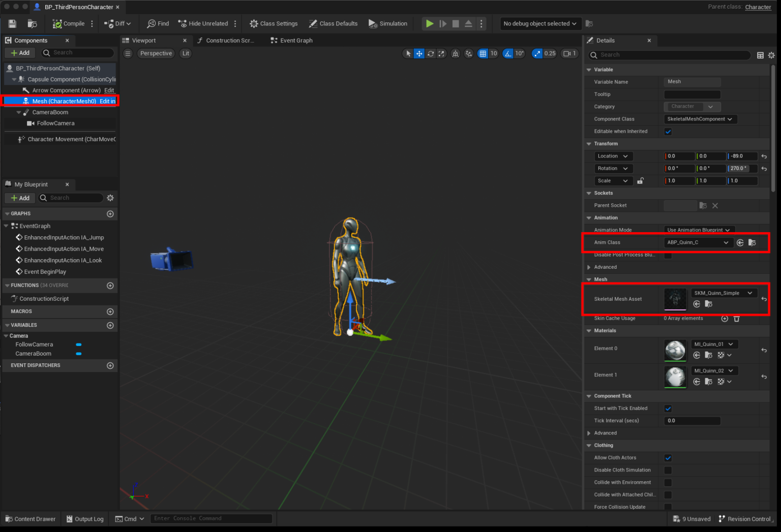Toggle Editable when Inherited
The height and width of the screenshot is (532, 781).
(668, 131)
